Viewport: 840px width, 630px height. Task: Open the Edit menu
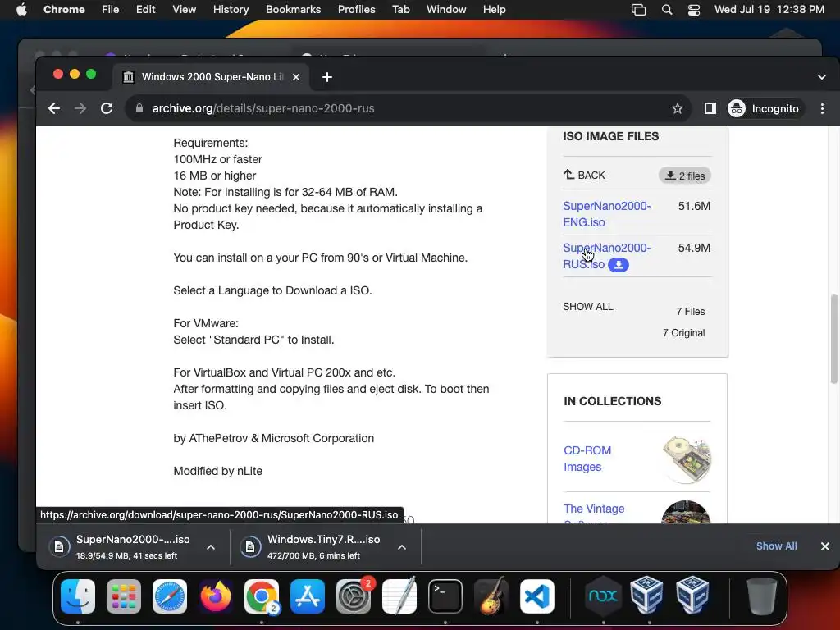pos(145,9)
